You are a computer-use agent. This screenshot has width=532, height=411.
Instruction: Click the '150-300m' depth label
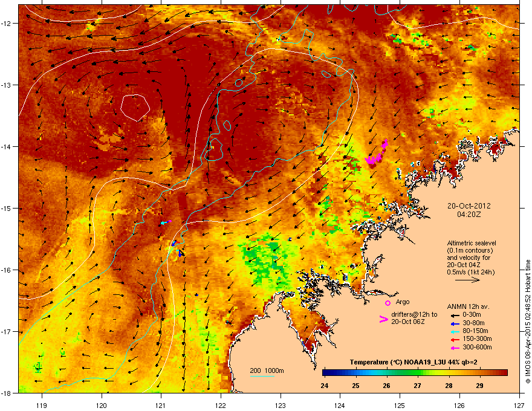click(x=477, y=338)
